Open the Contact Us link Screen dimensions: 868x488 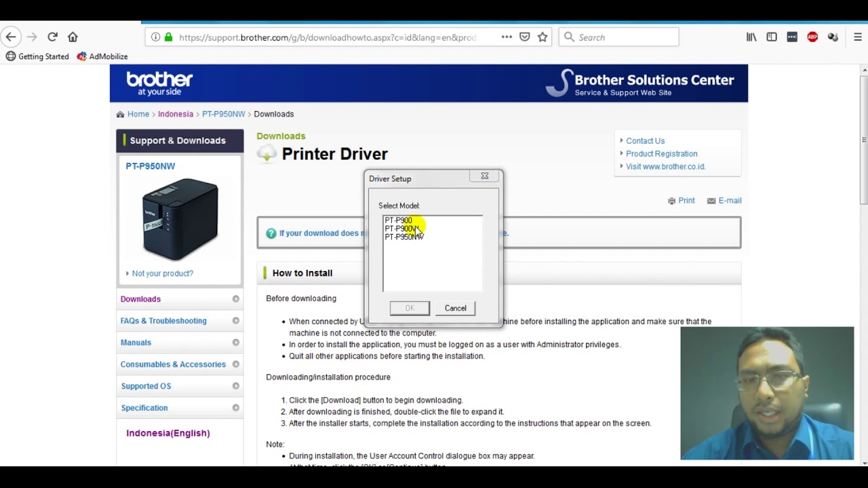point(645,141)
